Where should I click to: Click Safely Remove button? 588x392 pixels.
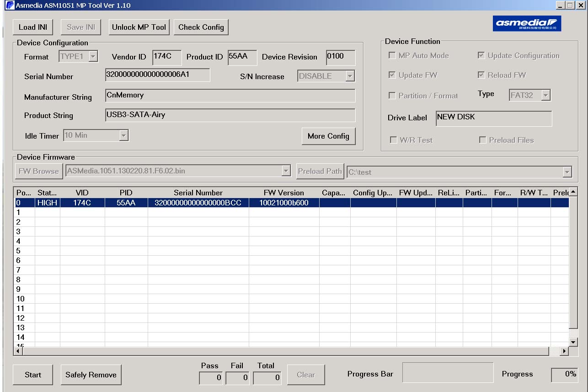pos(91,375)
